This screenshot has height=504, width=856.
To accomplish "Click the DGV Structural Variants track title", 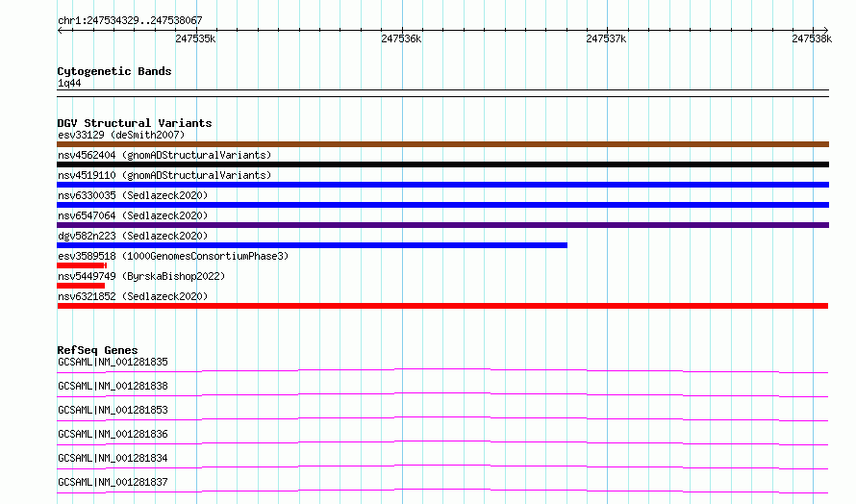I will click(135, 123).
